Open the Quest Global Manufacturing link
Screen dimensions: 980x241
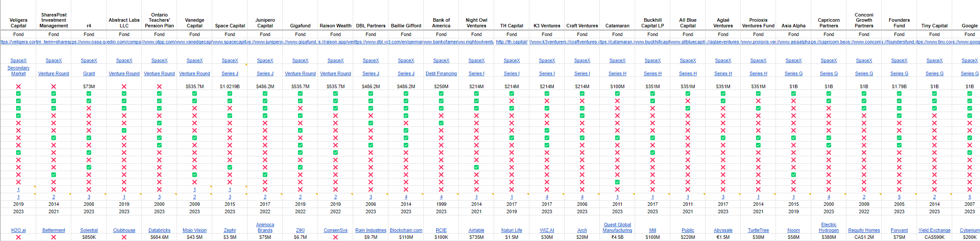(617, 228)
